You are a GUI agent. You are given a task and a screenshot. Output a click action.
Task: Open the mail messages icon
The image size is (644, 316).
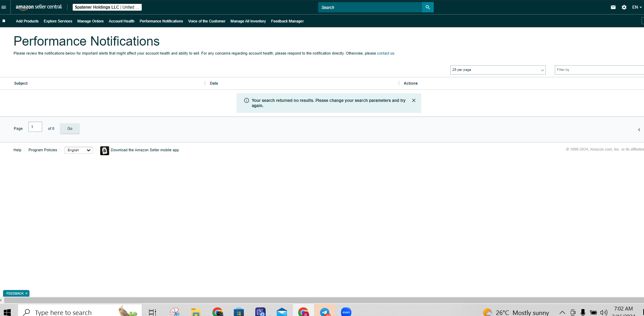tap(613, 7)
